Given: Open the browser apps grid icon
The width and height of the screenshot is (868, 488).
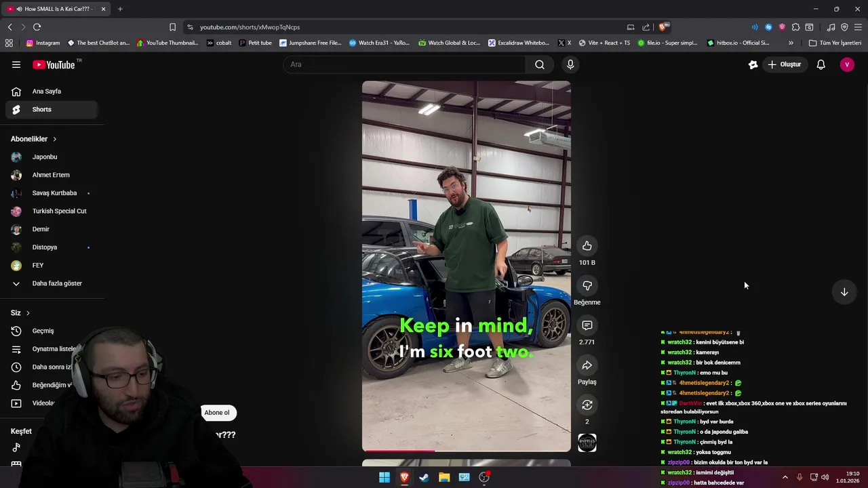Looking at the screenshot, I should coord(9,43).
